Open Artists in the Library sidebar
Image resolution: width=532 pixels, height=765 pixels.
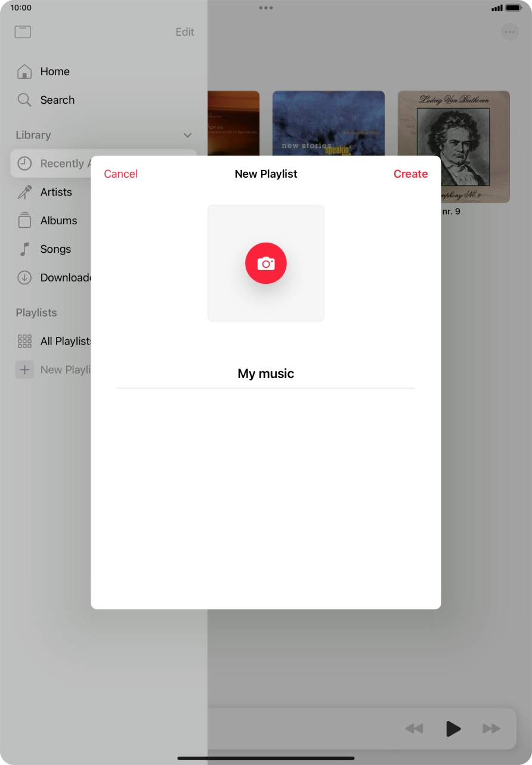pyautogui.click(x=55, y=192)
